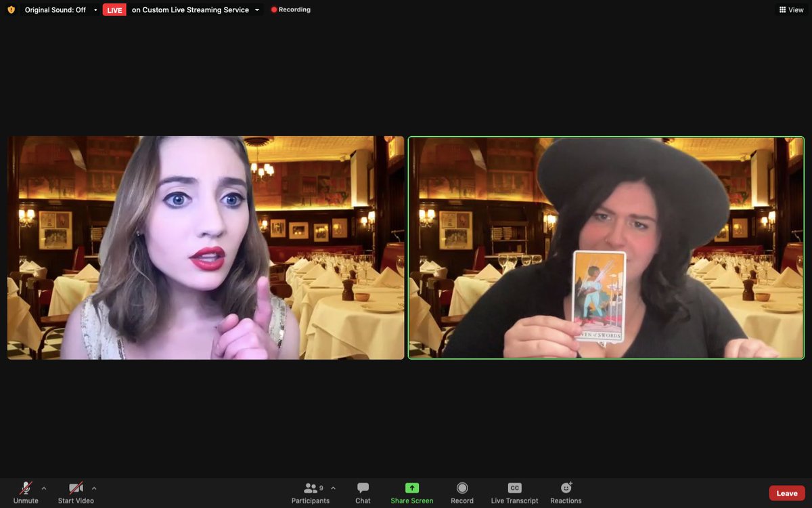Expand audio options next to Unmute

tap(44, 488)
